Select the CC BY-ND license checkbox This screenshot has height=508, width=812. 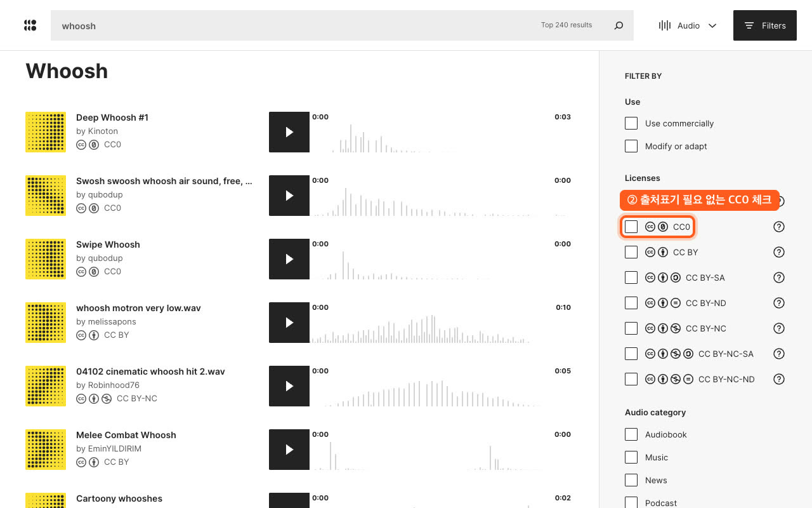point(631,303)
